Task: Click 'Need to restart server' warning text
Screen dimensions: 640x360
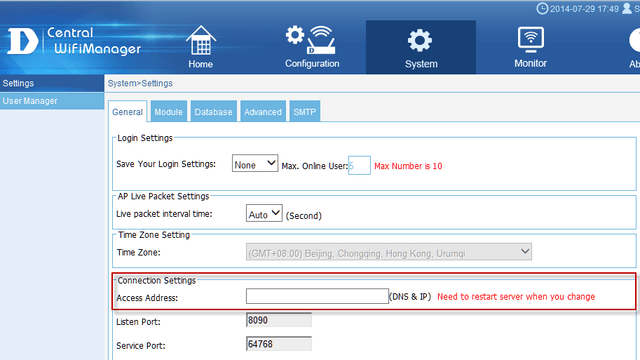Action: [x=516, y=297]
